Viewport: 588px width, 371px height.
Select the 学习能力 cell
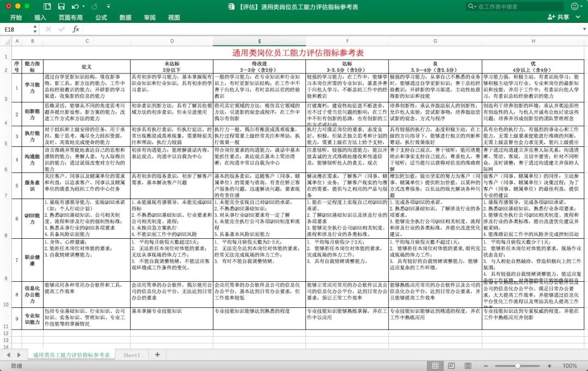(32, 88)
